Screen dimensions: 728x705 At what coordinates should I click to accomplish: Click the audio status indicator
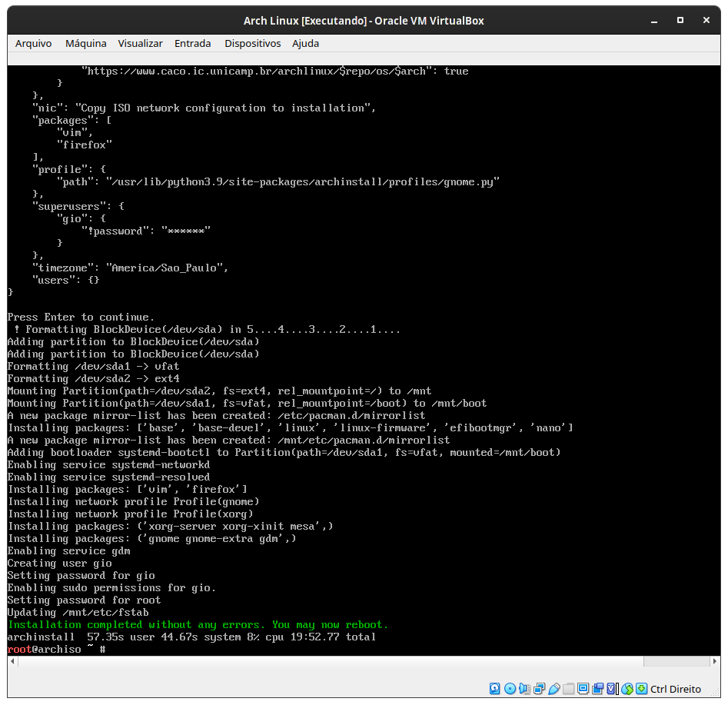(x=525, y=689)
